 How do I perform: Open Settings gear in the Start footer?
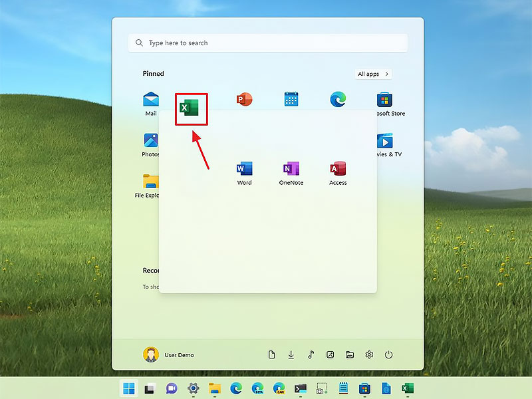coord(369,354)
